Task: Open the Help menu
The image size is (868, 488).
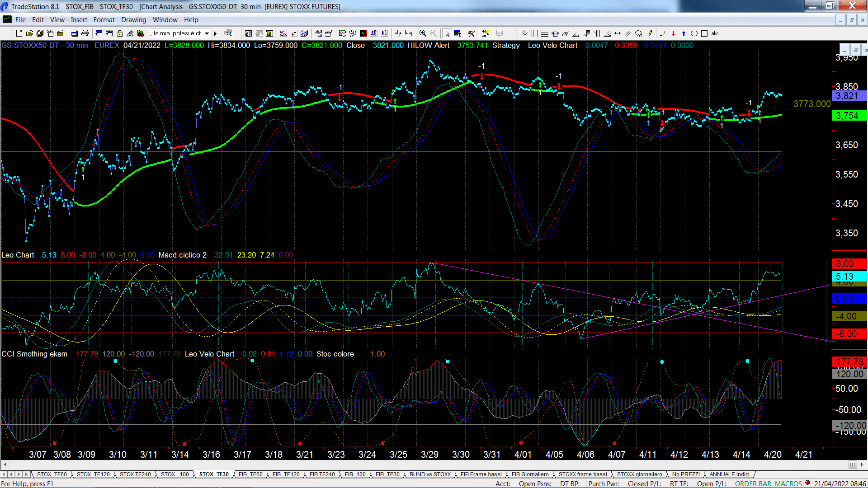Action: click(191, 20)
